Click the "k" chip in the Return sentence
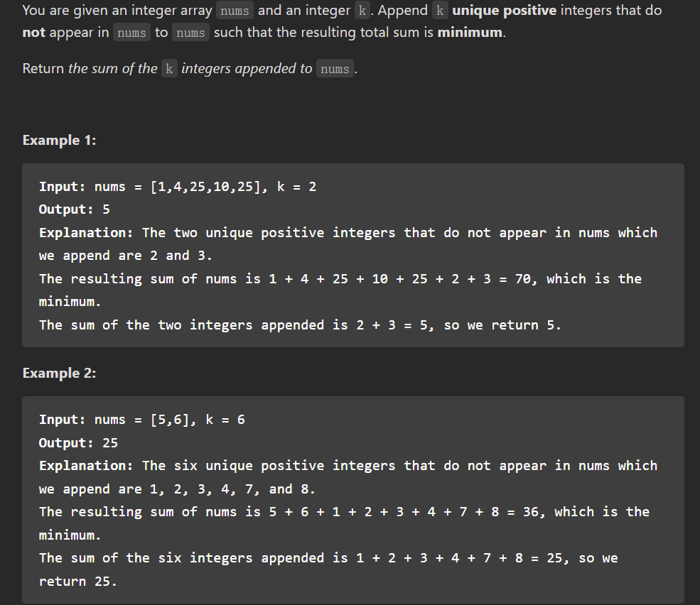This screenshot has width=700, height=605. point(169,69)
